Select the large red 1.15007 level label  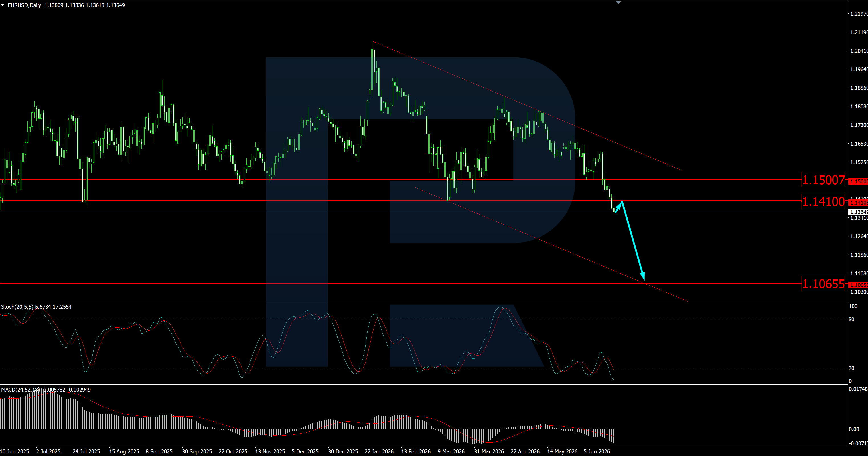pyautogui.click(x=823, y=180)
